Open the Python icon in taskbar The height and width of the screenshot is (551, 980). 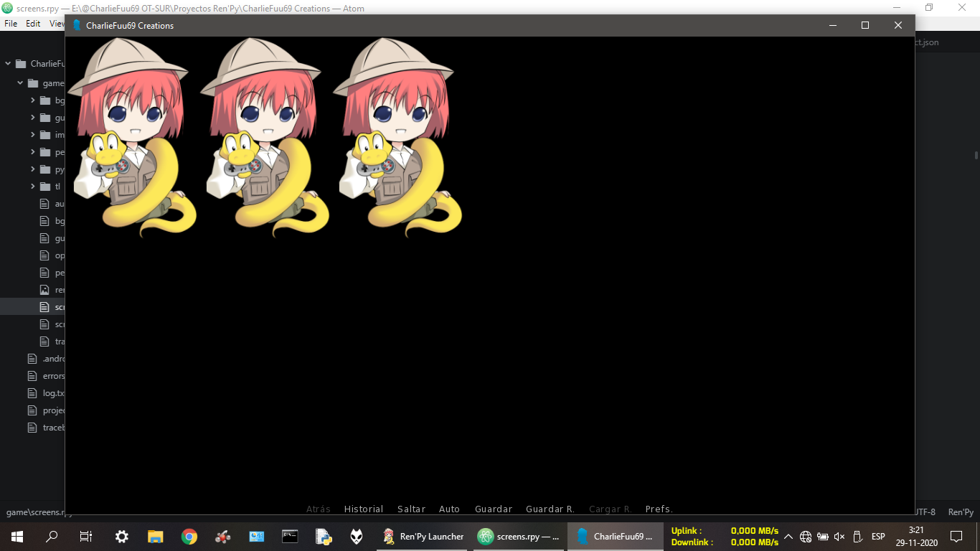[324, 536]
